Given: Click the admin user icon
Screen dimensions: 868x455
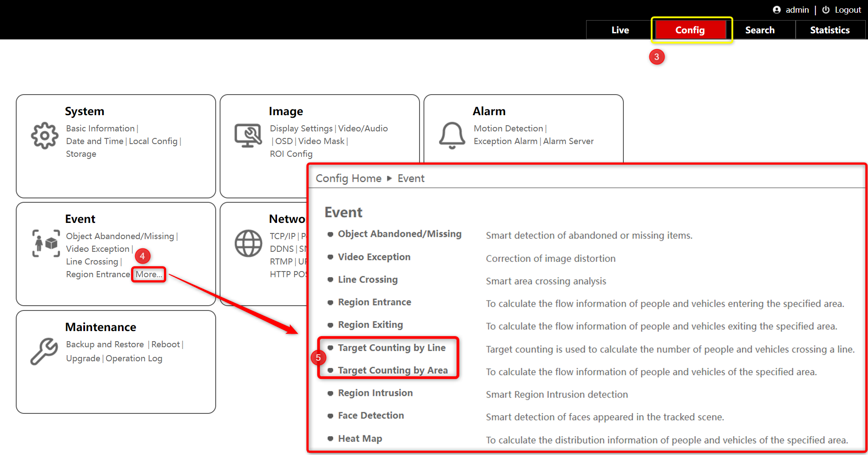Looking at the screenshot, I should (x=776, y=10).
